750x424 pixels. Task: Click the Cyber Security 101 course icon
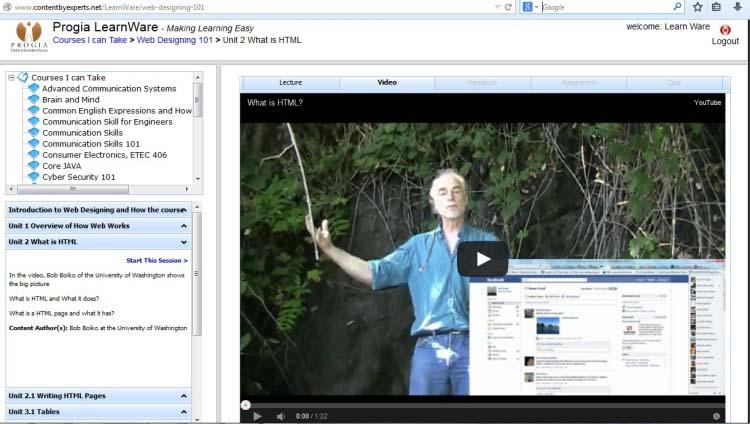coord(33,177)
